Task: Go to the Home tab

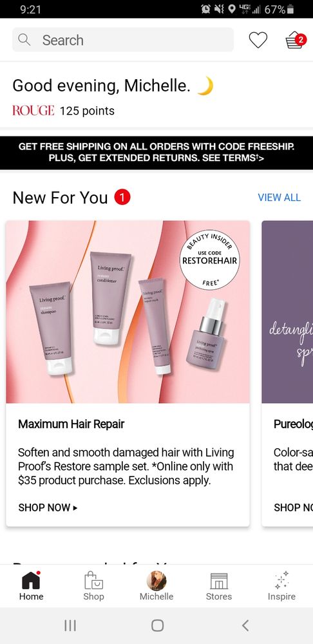Action: (31, 587)
